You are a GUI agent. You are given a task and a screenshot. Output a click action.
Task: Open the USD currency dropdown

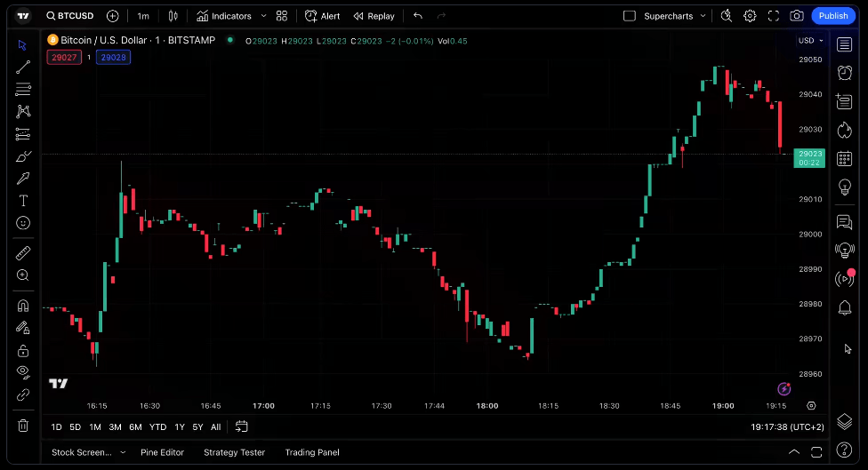tap(810, 40)
